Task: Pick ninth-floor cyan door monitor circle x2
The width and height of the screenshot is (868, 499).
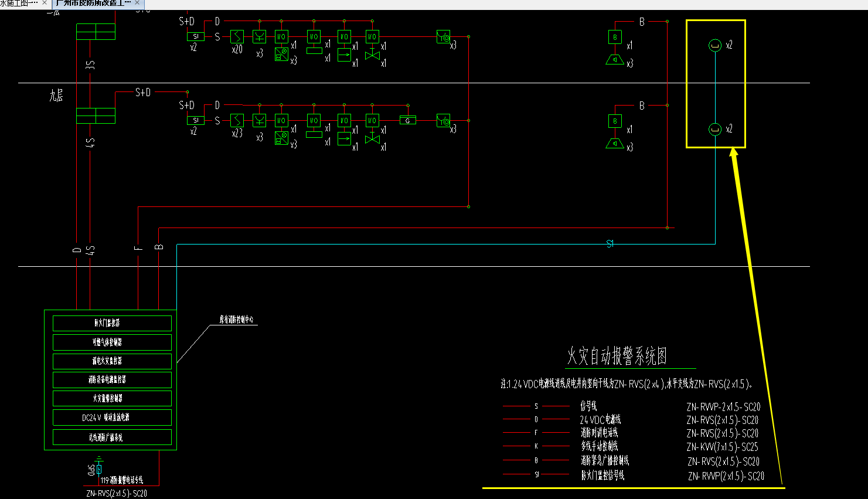Action: coord(715,129)
